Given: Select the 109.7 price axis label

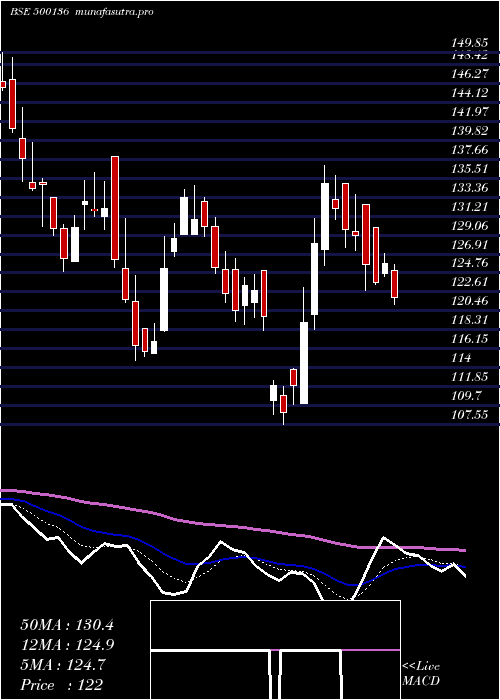Looking at the screenshot, I should click(x=467, y=396).
